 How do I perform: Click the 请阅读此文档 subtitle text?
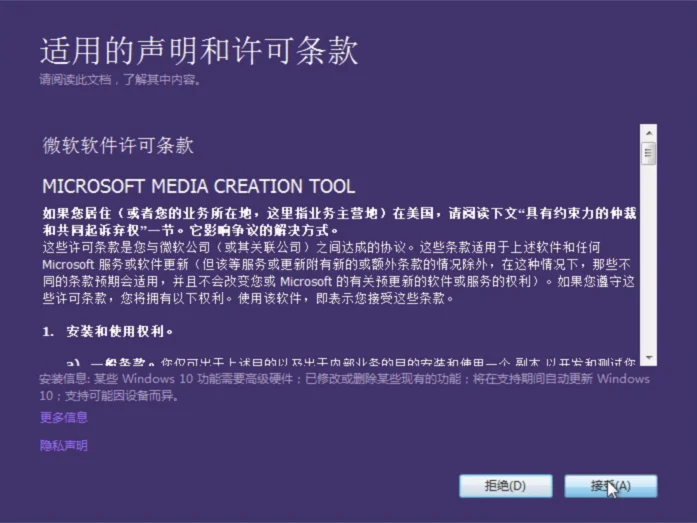click(x=120, y=80)
